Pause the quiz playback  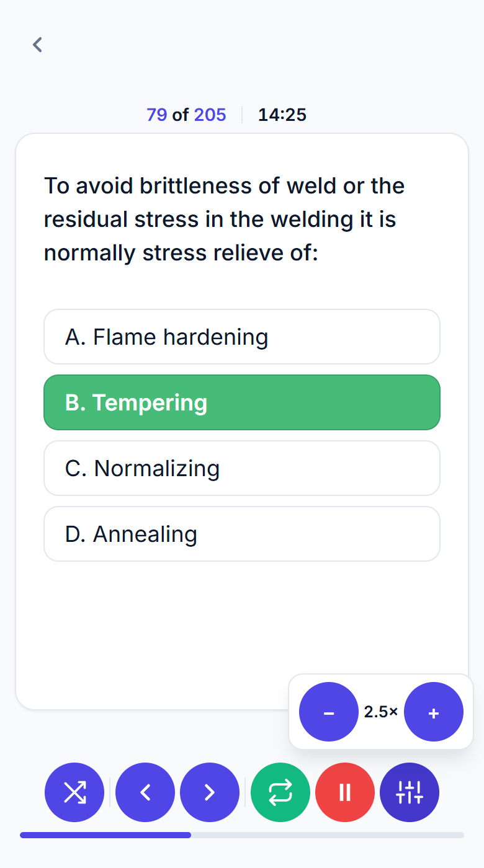345,792
